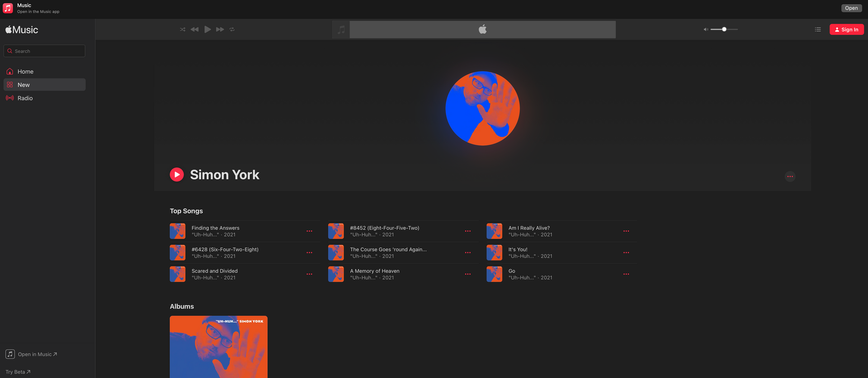Screen dimensions: 868x378
Task: Click the #6428 song artwork thumbnail
Action: point(178,253)
